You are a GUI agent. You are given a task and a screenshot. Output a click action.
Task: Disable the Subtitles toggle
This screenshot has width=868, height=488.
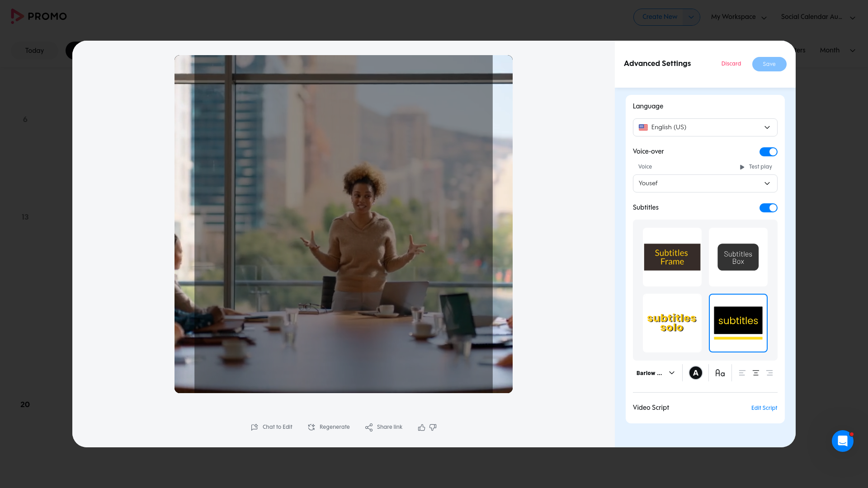[768, 208]
